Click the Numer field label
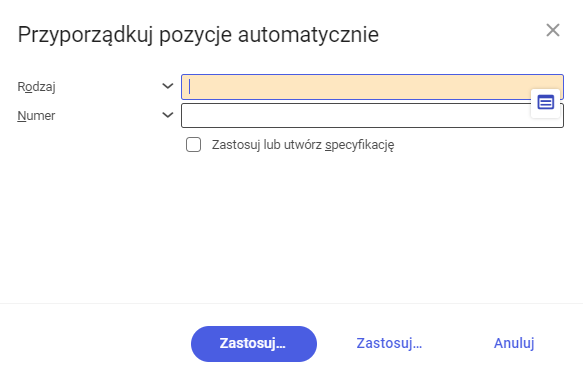 pyautogui.click(x=36, y=116)
